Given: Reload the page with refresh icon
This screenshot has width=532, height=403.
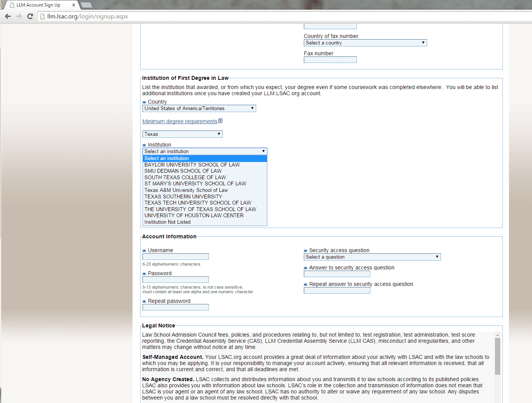Looking at the screenshot, I should coord(30,16).
